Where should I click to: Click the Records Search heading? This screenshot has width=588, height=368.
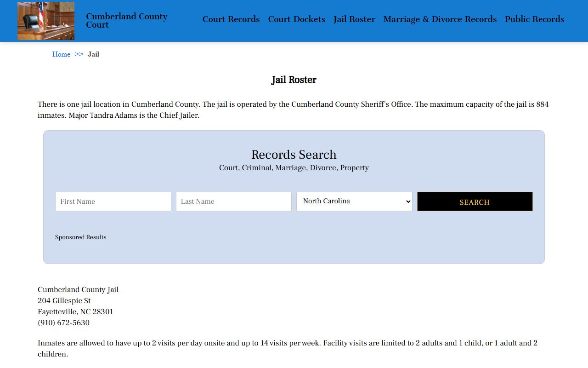[x=294, y=155]
